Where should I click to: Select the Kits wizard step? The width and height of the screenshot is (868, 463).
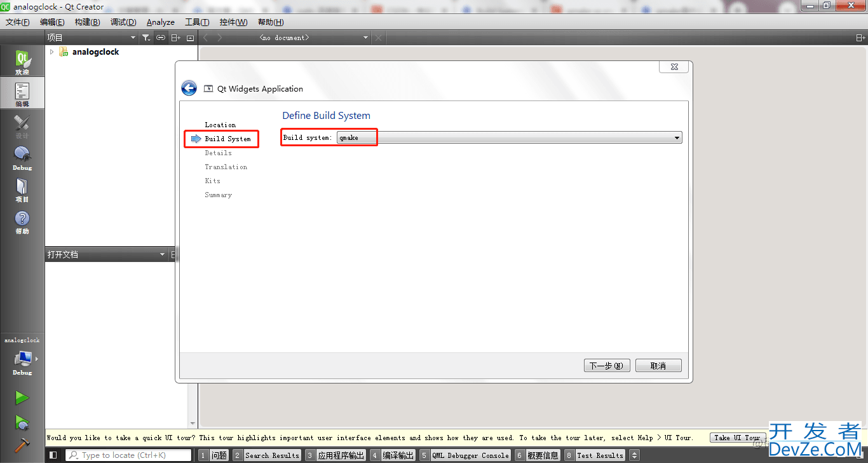click(x=212, y=181)
